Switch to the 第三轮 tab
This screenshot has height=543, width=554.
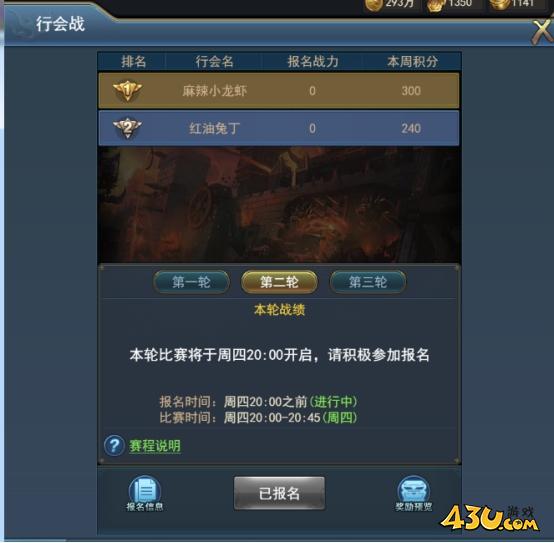click(x=367, y=282)
